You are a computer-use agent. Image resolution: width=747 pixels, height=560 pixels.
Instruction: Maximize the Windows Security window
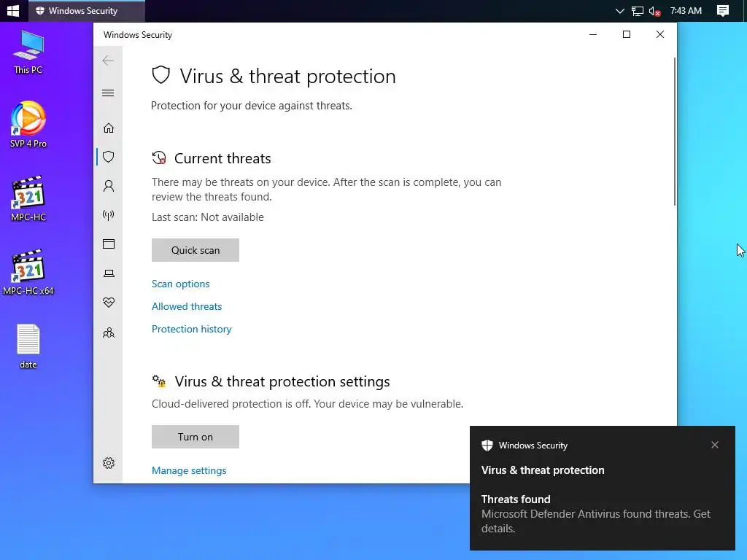pyautogui.click(x=627, y=34)
